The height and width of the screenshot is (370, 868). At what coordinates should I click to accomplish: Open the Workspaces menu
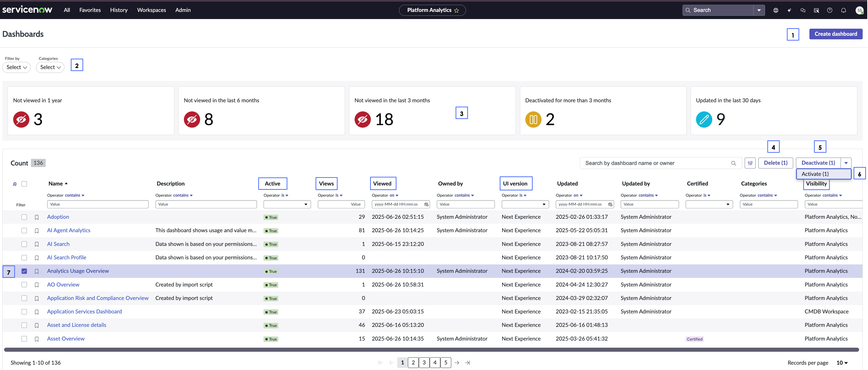coord(151,10)
